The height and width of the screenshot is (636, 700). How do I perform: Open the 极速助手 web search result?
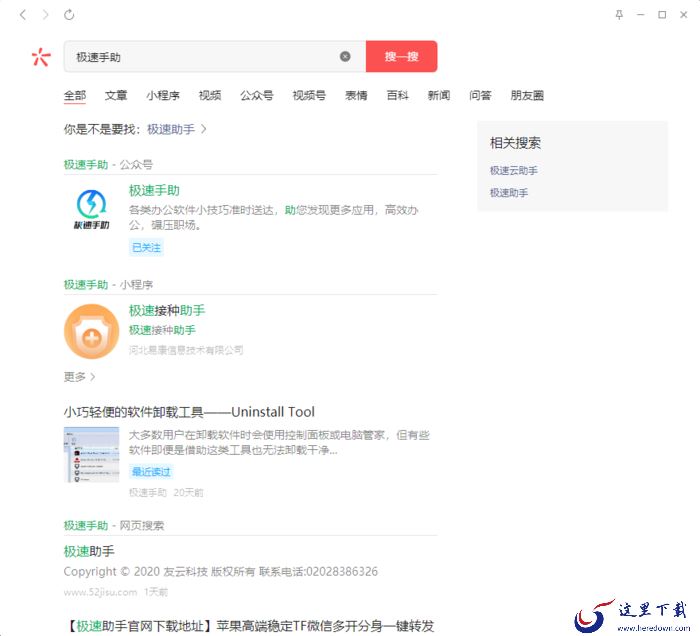coord(89,552)
